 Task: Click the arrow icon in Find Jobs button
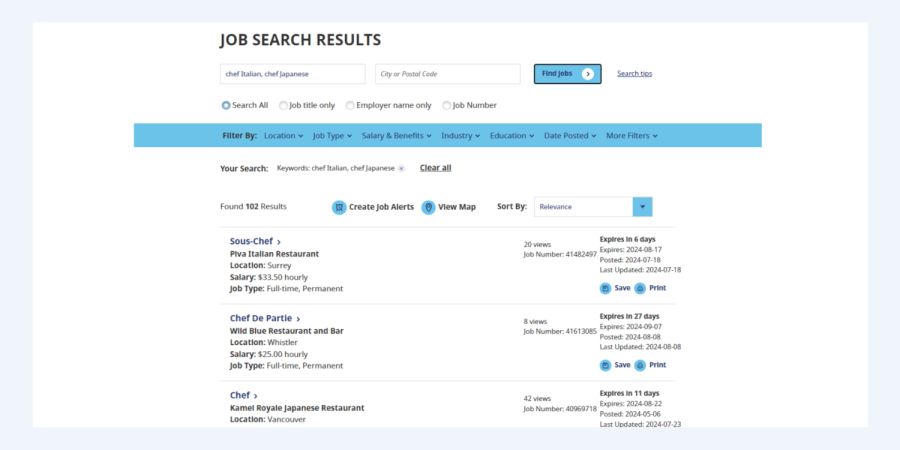click(x=588, y=74)
